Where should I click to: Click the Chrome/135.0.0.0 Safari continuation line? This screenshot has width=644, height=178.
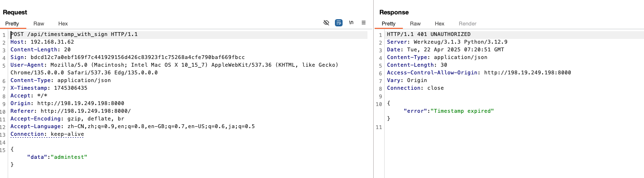(x=84, y=73)
